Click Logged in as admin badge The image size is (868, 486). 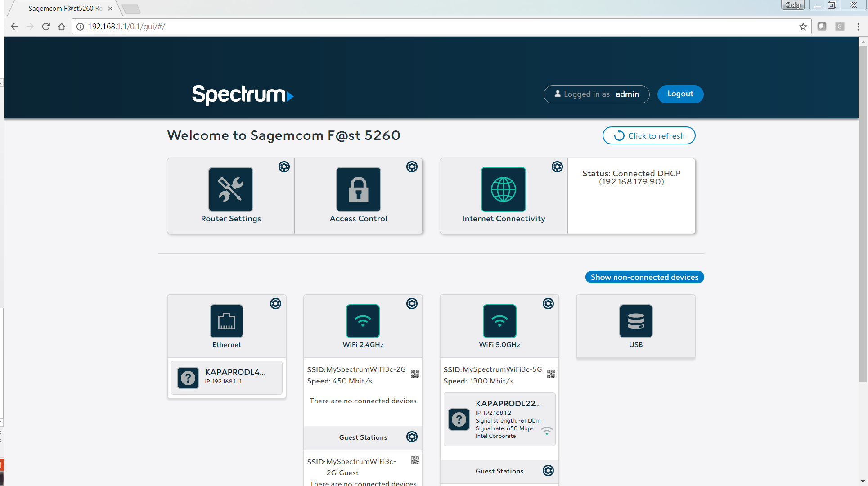(x=596, y=94)
